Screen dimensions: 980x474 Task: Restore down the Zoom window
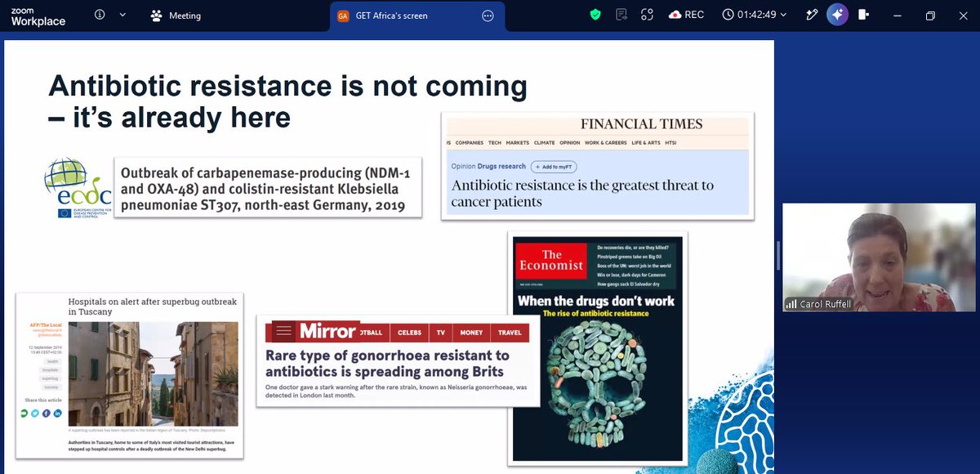click(930, 16)
